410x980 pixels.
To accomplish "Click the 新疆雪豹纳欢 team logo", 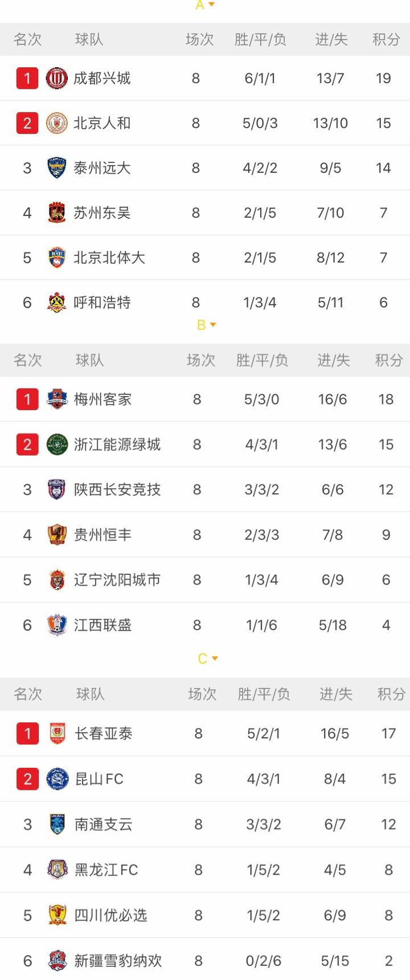I will (58, 961).
